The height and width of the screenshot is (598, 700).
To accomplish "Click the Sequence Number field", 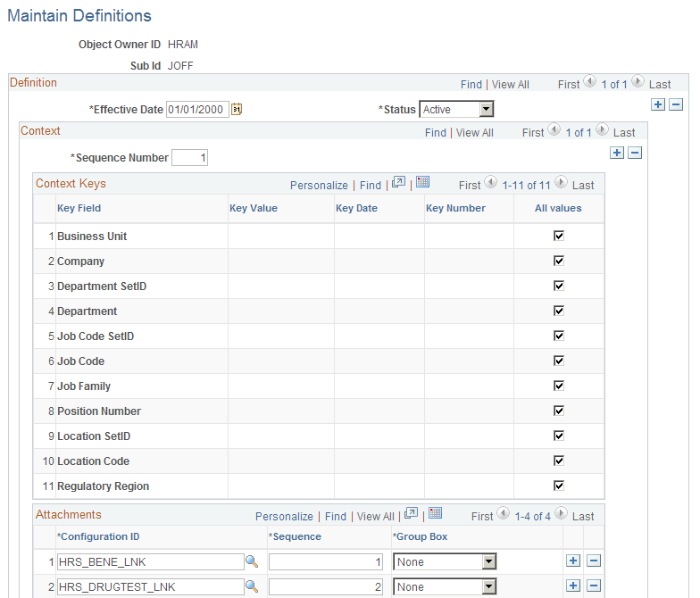I will coord(189,157).
